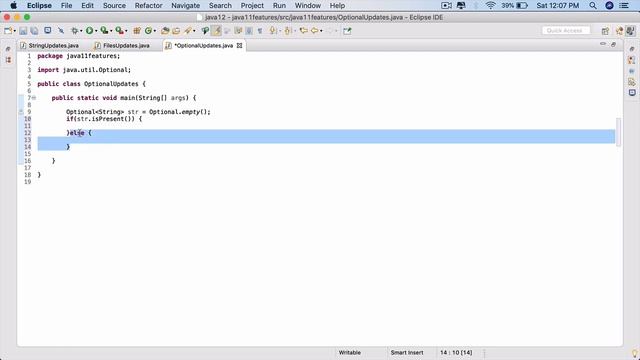
Task: Toggle Skip All Breakpoints in toolbar
Action: point(61,31)
